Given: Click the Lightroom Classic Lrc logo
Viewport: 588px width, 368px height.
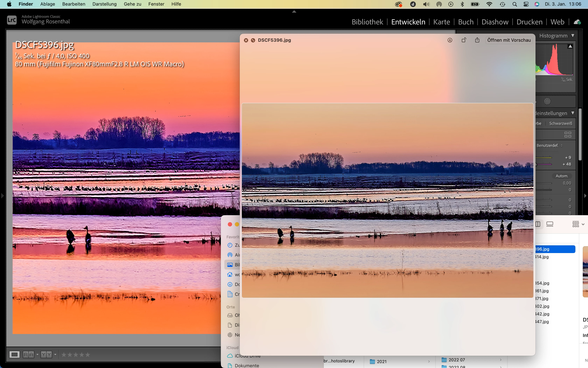Looking at the screenshot, I should [x=12, y=20].
